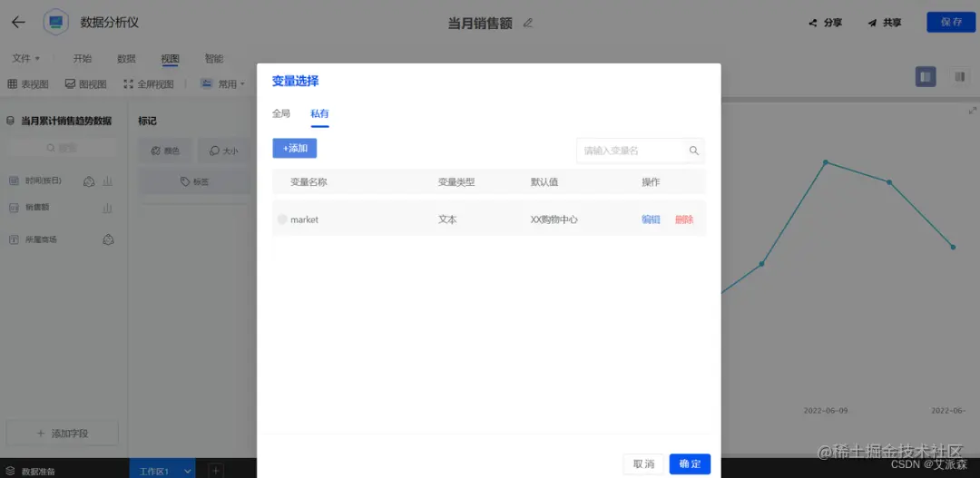Open the 文件 menu dropdown
Image resolution: width=980 pixels, height=478 pixels.
26,58
